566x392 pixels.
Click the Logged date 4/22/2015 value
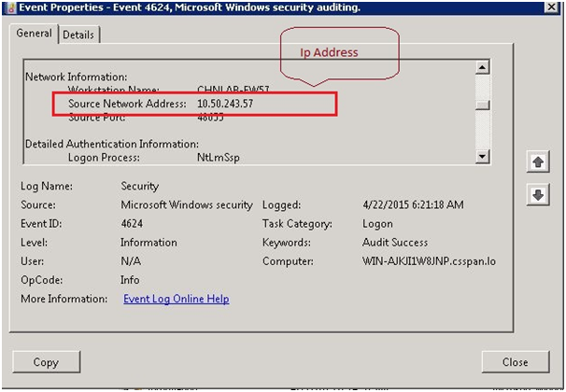click(413, 205)
